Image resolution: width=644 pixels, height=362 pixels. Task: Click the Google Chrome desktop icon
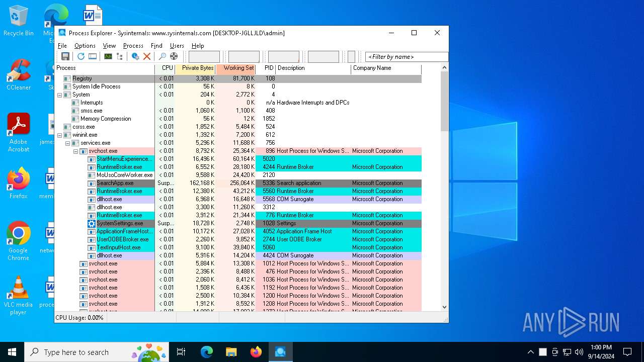click(19, 241)
